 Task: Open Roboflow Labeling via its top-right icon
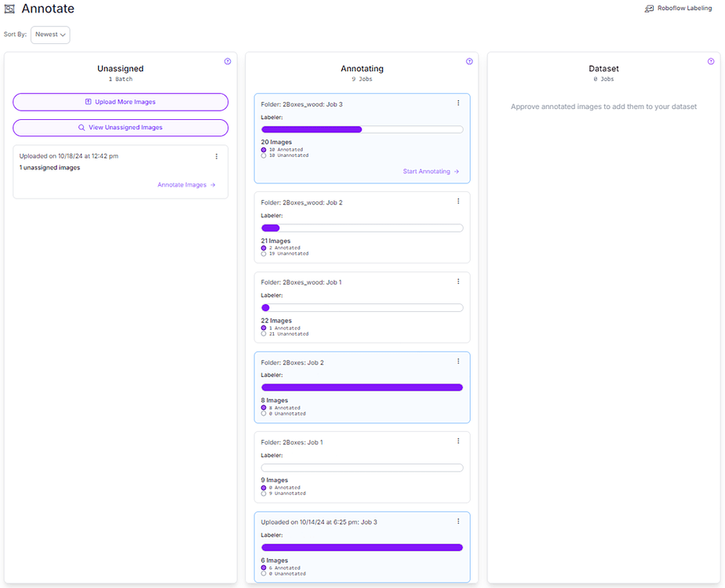(649, 8)
